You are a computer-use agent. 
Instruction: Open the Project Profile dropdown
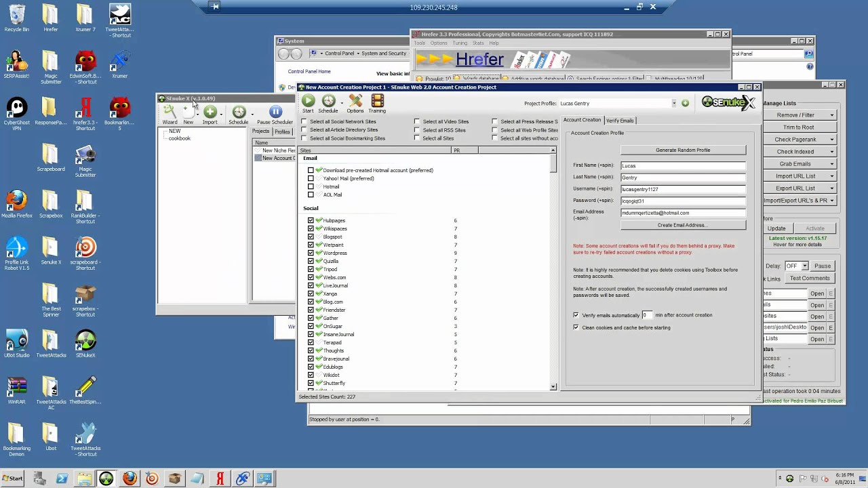point(673,103)
